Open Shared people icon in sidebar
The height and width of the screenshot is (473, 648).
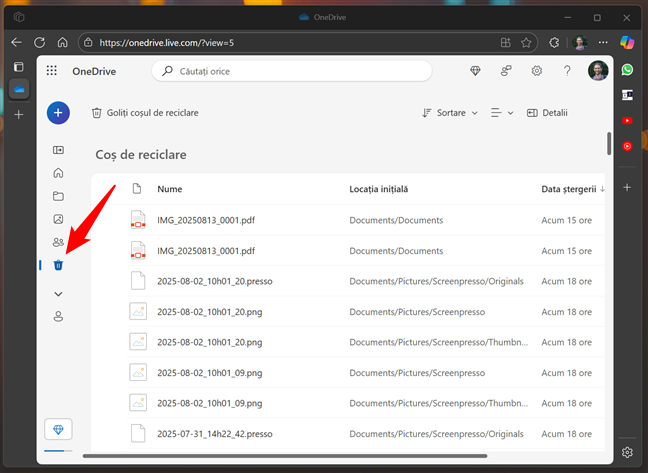58,242
